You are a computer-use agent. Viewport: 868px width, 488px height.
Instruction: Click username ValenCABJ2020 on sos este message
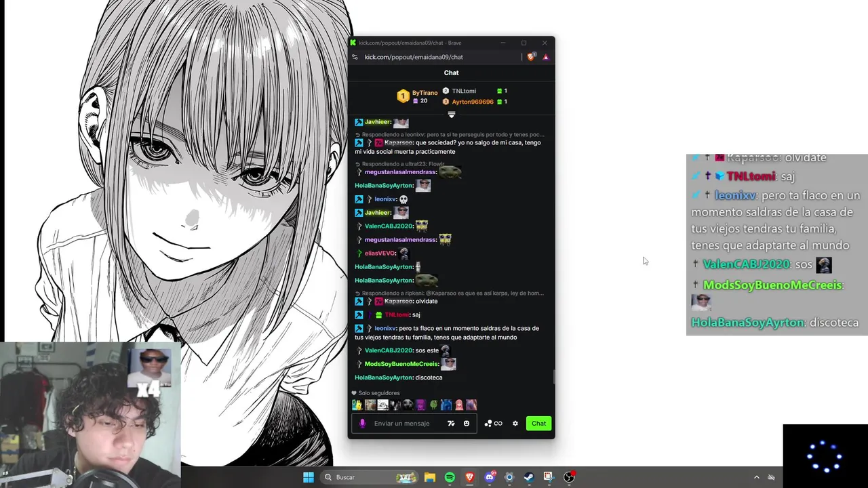tap(389, 350)
